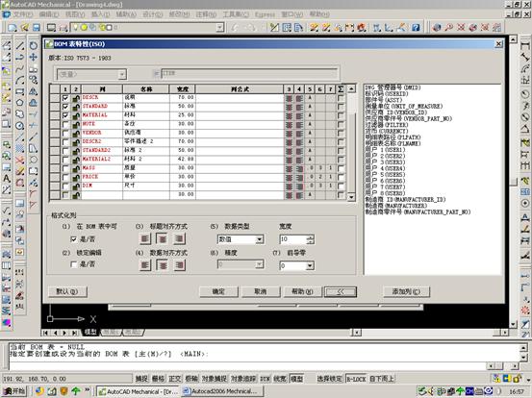Click the 添加列(C) button
The height and width of the screenshot is (398, 532).
[x=406, y=291]
